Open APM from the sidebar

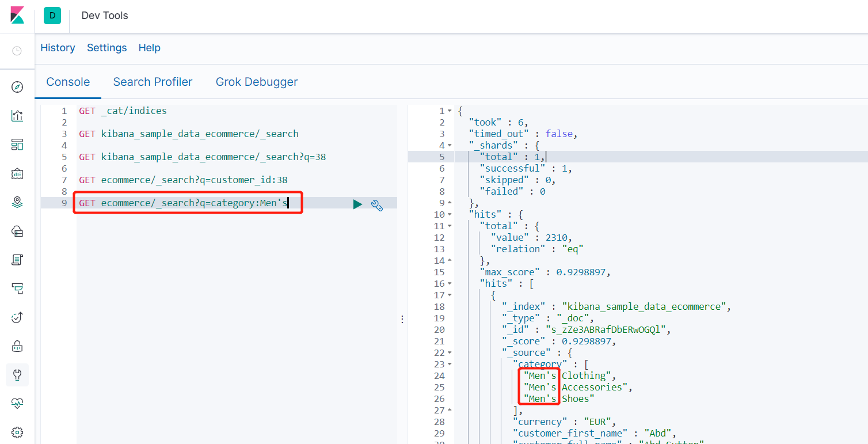tap(17, 289)
